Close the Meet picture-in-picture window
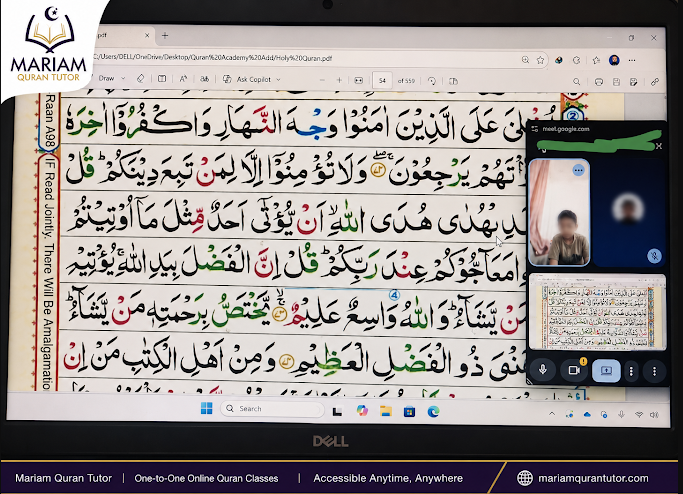Image resolution: width=683 pixels, height=494 pixels. tap(659, 146)
